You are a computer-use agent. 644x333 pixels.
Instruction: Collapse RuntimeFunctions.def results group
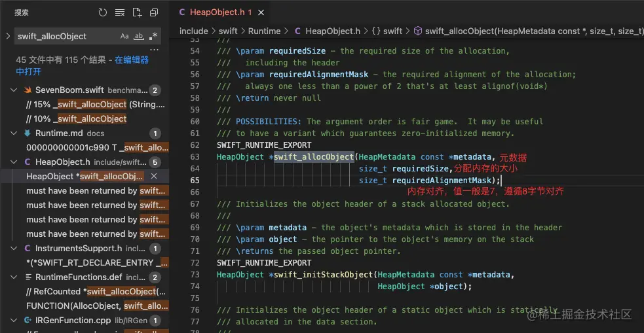[14, 277]
